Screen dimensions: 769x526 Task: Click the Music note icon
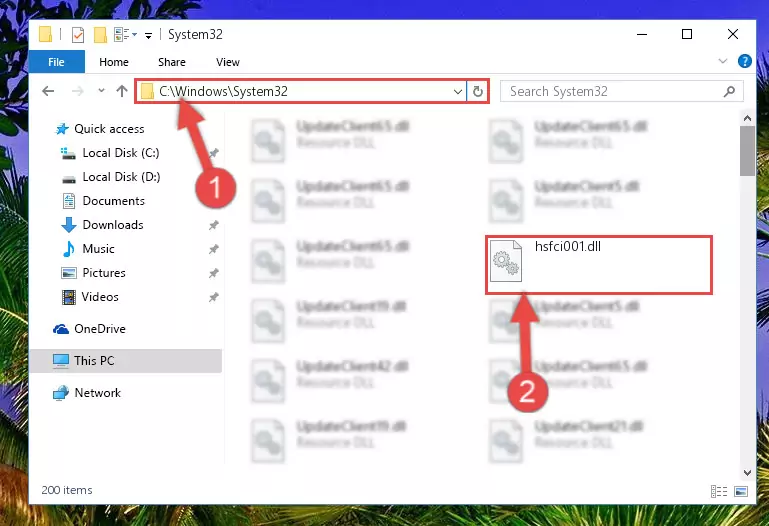click(69, 249)
